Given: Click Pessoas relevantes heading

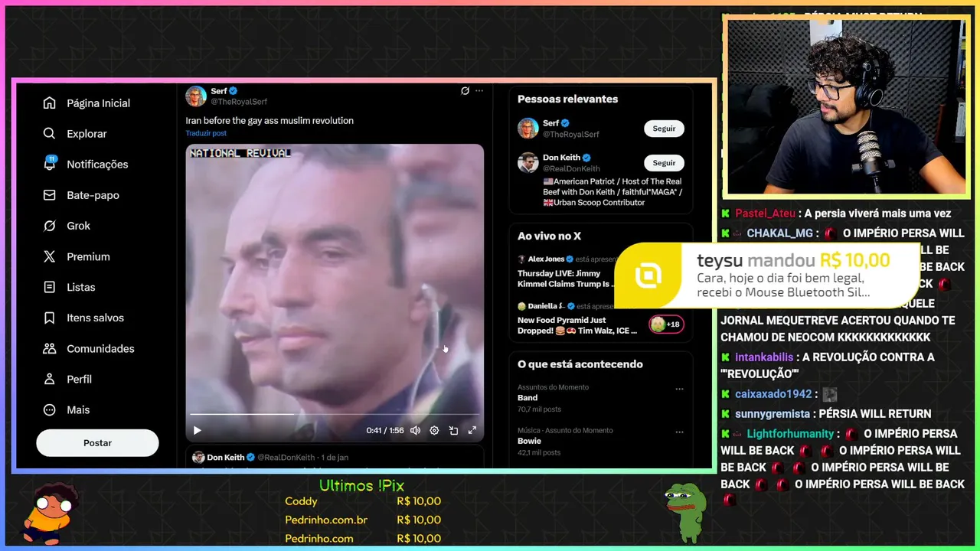Looking at the screenshot, I should tap(567, 99).
